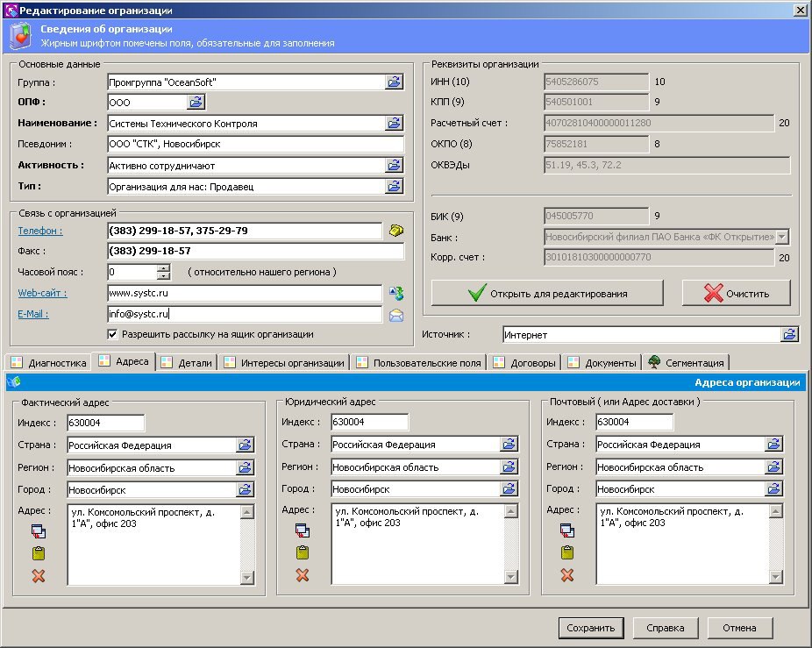
Task: Click the paste clipboard icon under Юридический адрес
Action: 303,552
